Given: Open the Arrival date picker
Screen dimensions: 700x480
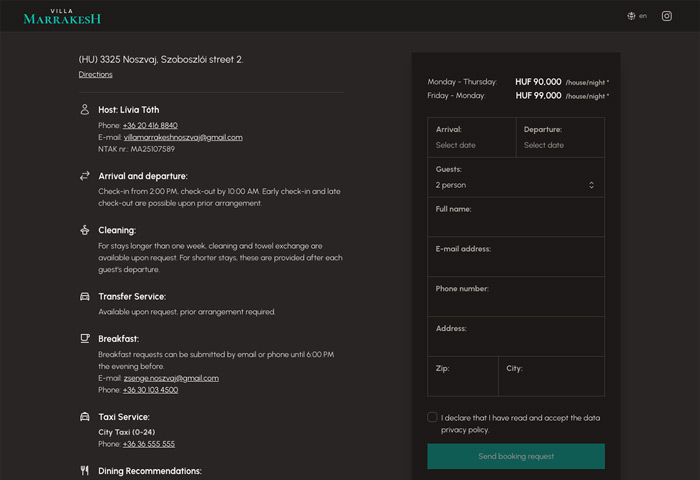Looking at the screenshot, I should 471,145.
